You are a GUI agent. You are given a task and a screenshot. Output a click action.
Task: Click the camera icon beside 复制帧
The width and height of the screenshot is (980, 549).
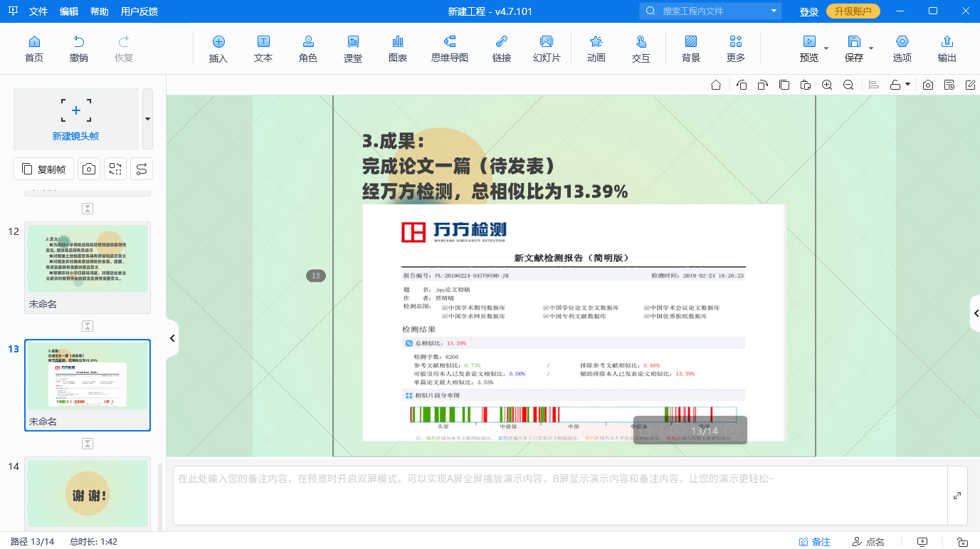[x=89, y=169]
